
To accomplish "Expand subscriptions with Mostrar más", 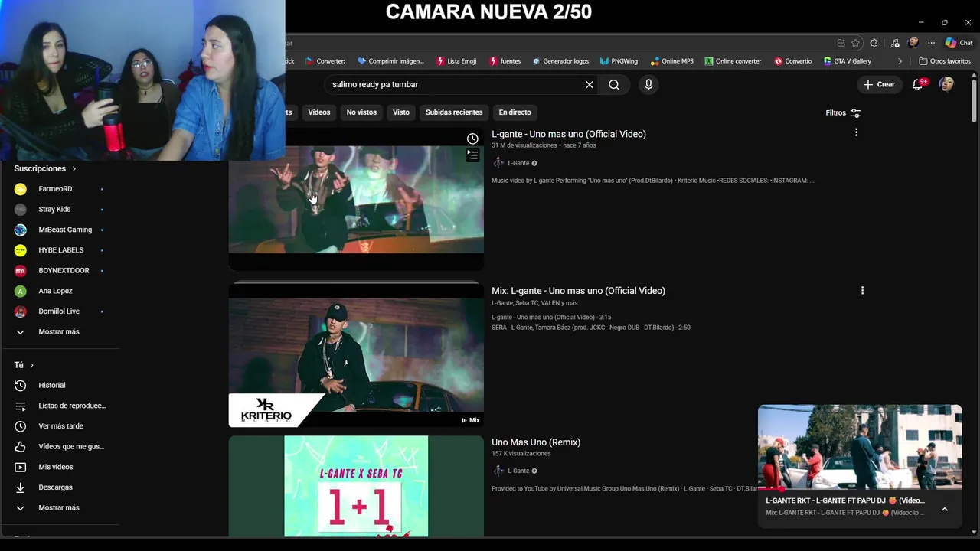I will (60, 331).
